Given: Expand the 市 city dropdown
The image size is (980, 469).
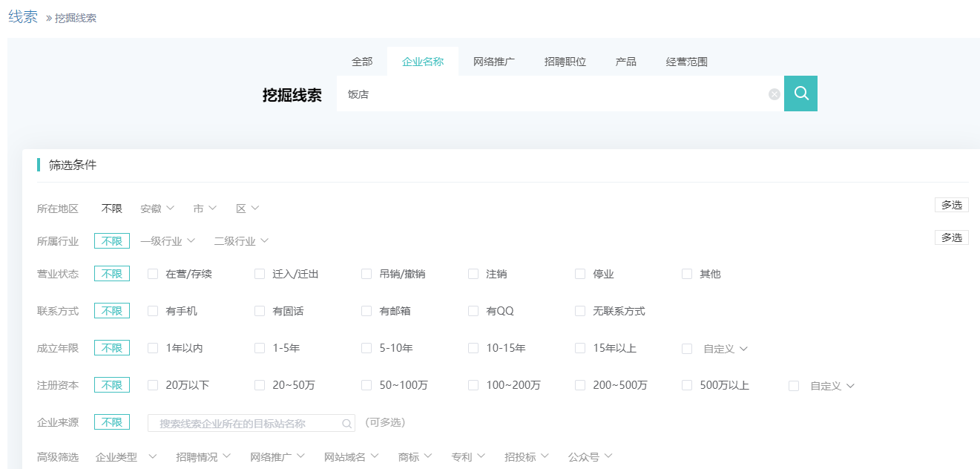Looking at the screenshot, I should (x=205, y=209).
